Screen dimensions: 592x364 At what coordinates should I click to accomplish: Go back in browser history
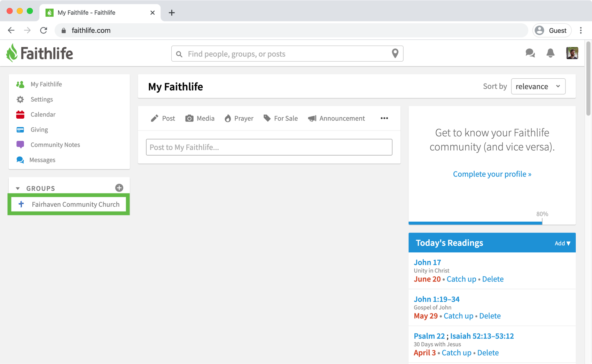coord(11,30)
